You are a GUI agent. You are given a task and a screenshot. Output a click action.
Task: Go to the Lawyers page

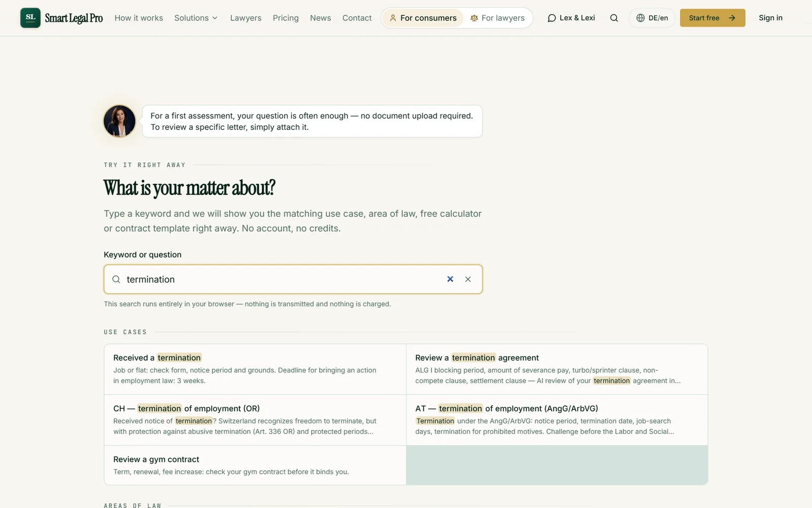coord(246,18)
